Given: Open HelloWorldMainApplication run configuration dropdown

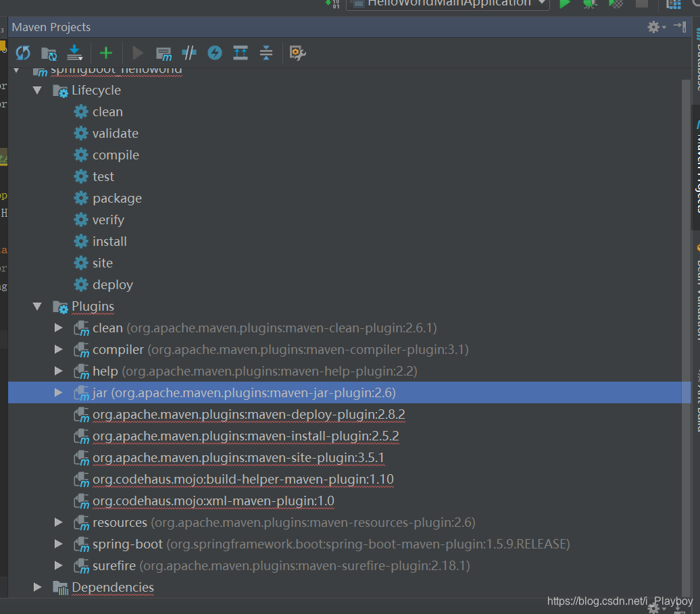Looking at the screenshot, I should (448, 3).
